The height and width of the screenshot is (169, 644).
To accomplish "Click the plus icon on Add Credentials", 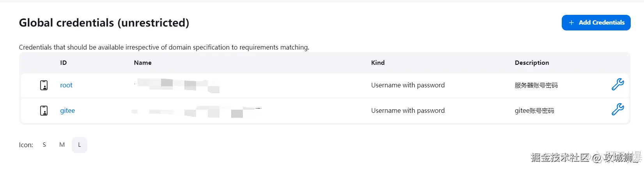I will (571, 23).
